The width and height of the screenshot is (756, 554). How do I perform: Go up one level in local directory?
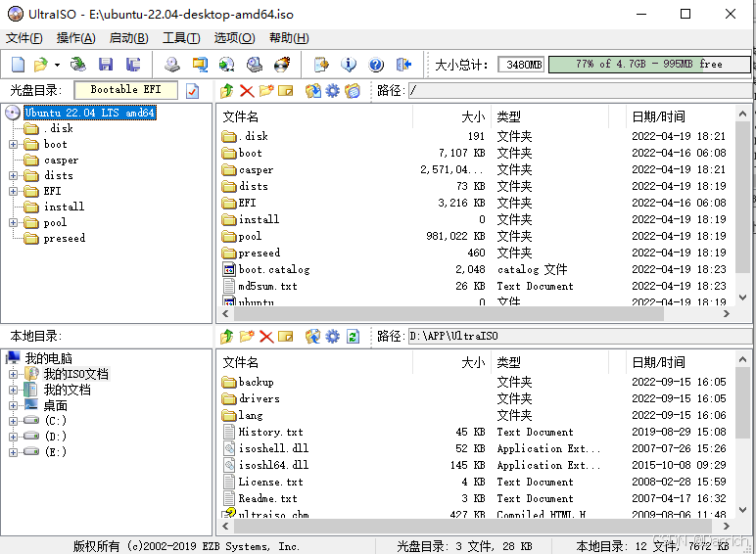pyautogui.click(x=226, y=337)
